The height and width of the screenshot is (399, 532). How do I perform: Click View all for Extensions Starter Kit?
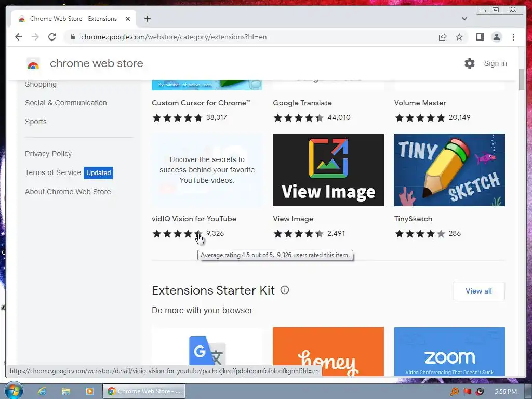pos(478,291)
